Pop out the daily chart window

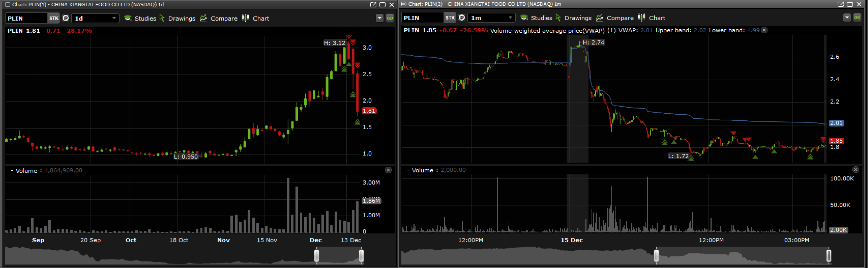click(373, 4)
